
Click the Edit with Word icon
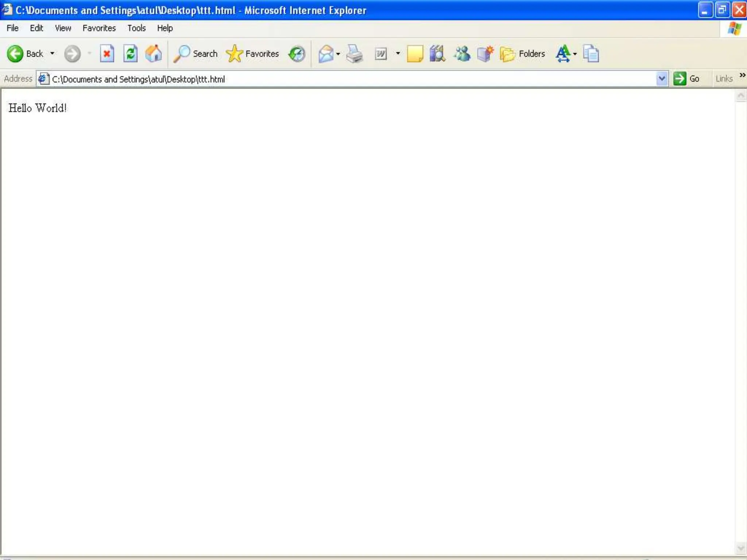(381, 54)
